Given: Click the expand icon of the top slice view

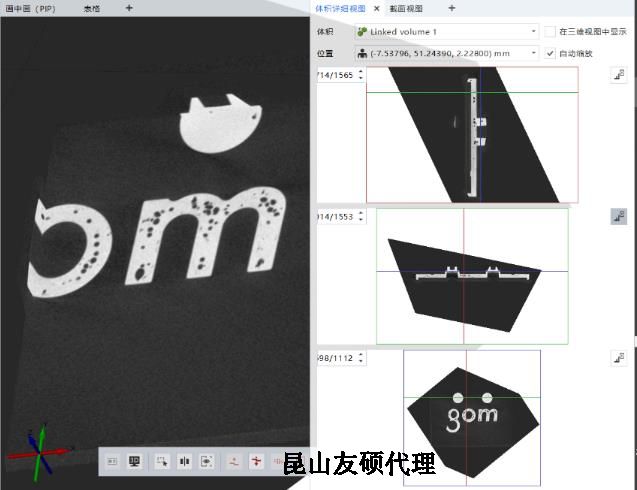Looking at the screenshot, I should coord(619,75).
